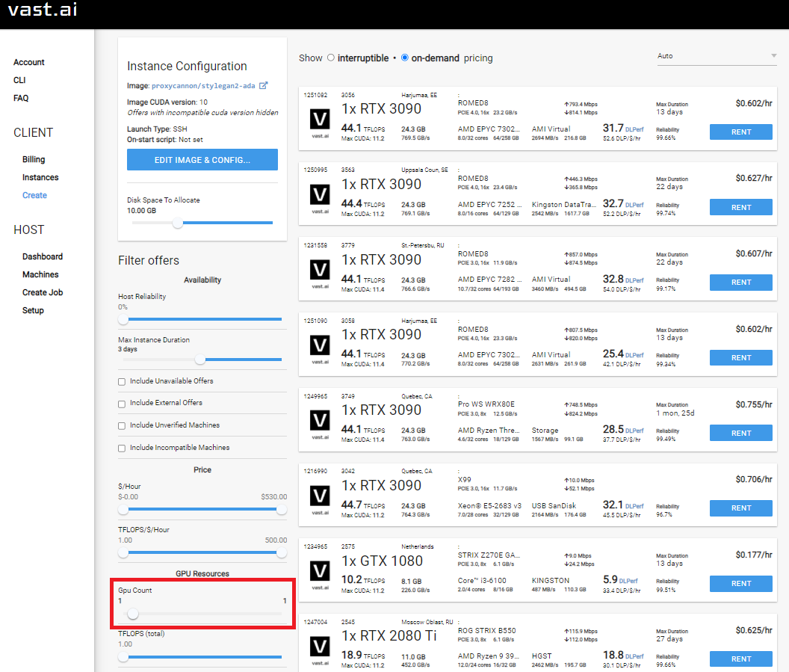Click 'Xeon® E5-2683 v3' CPU label
The height and width of the screenshot is (672, 789).
pos(489,505)
